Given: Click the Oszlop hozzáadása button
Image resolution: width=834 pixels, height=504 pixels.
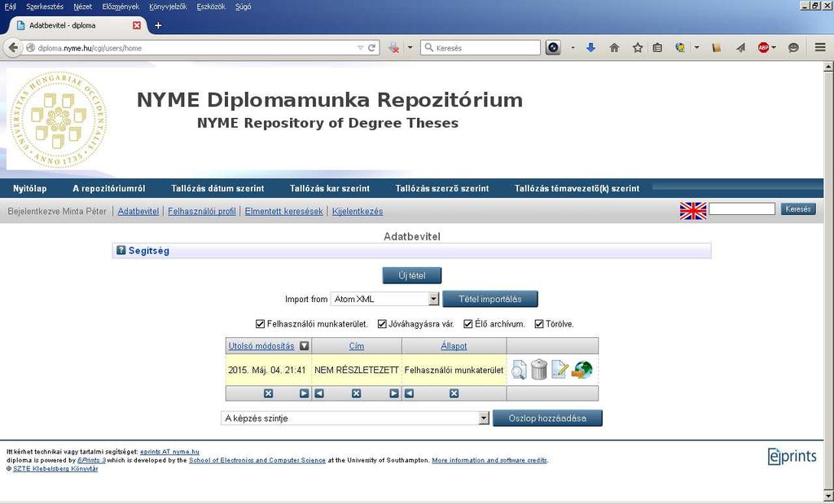Looking at the screenshot, I should 547,418.
